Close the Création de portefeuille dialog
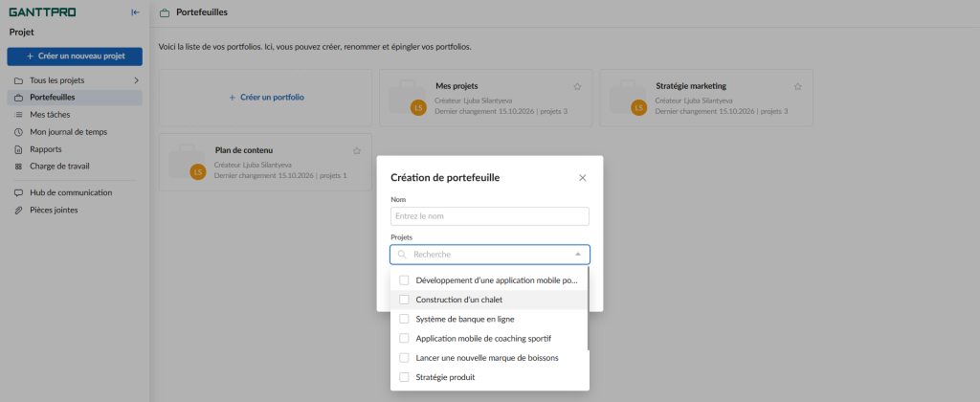 [583, 178]
